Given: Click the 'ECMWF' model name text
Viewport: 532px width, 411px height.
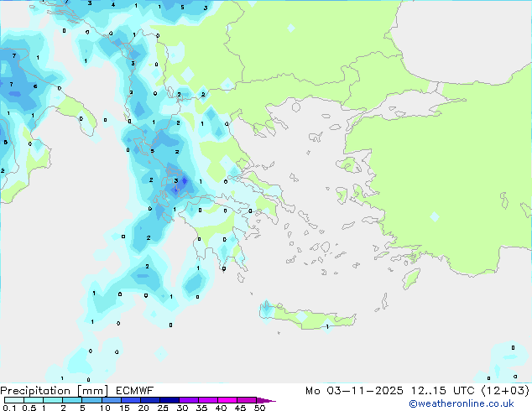Looking at the screenshot, I should point(135,391).
